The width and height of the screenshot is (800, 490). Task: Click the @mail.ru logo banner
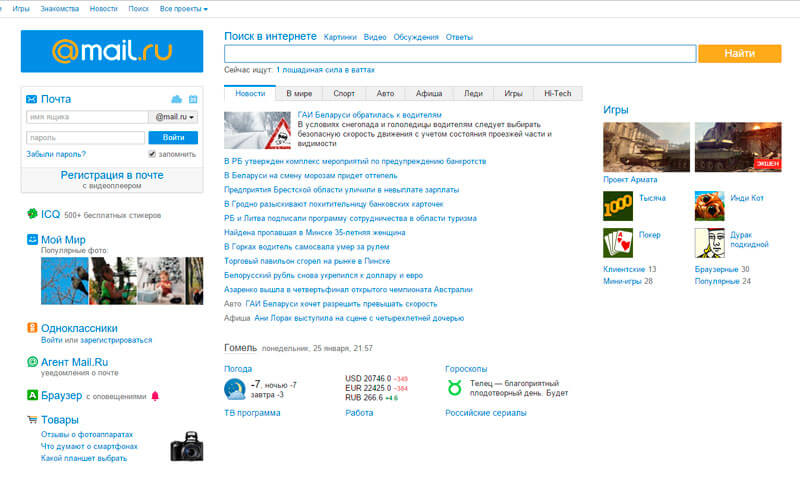[x=112, y=51]
